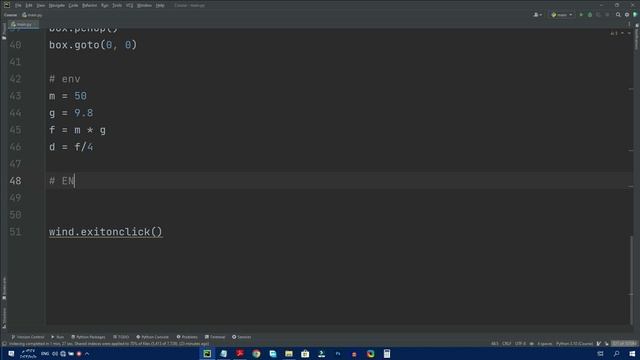The height and width of the screenshot is (360, 640).
Task: Open the Refactor menu
Action: point(89,5)
